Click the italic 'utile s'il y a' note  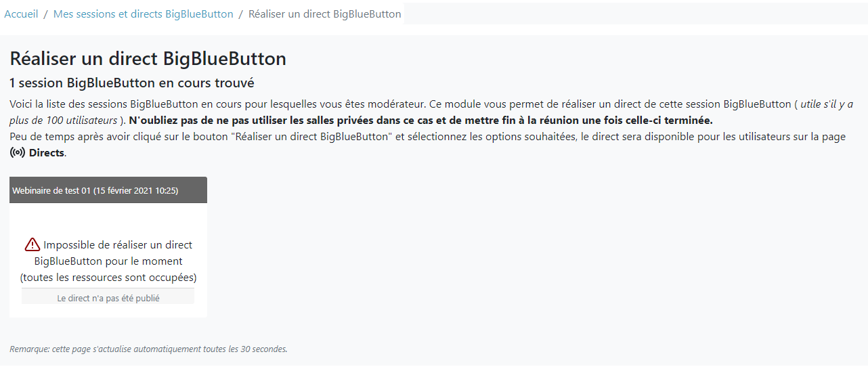(826, 104)
